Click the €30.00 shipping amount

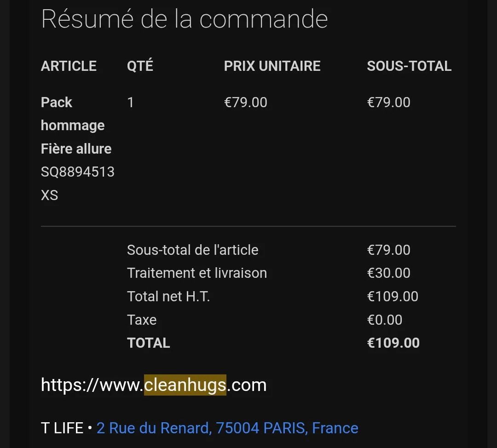(x=388, y=273)
